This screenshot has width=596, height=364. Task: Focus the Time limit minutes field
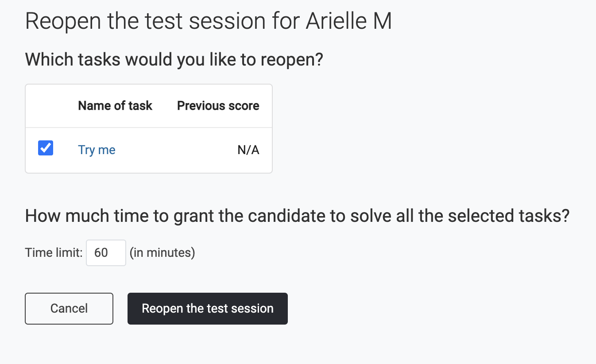(106, 253)
